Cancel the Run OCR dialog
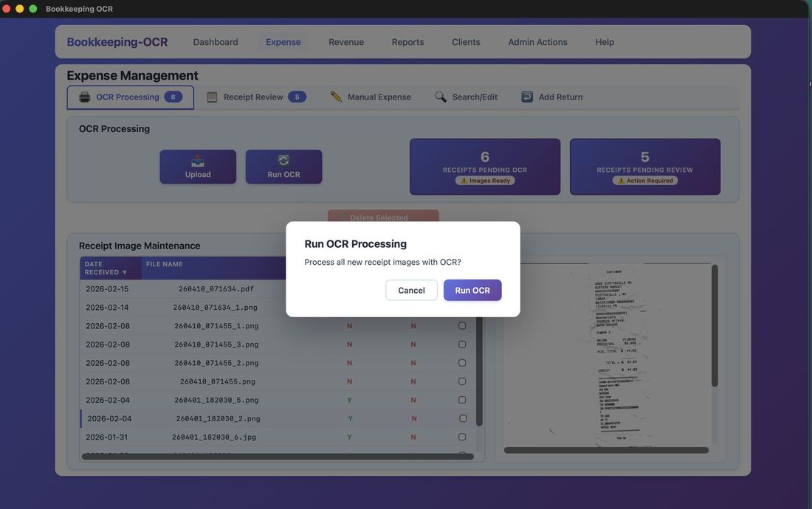812x509 pixels. [x=411, y=290]
